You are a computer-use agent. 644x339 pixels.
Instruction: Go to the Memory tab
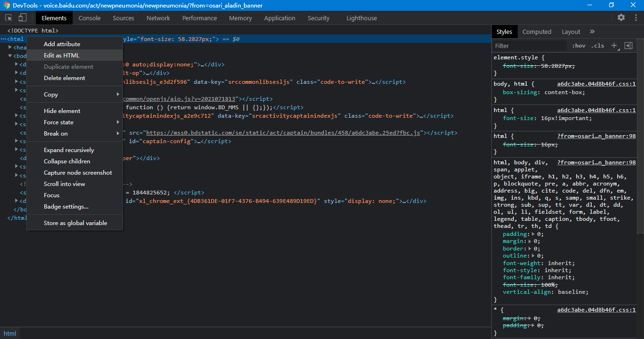pos(240,18)
